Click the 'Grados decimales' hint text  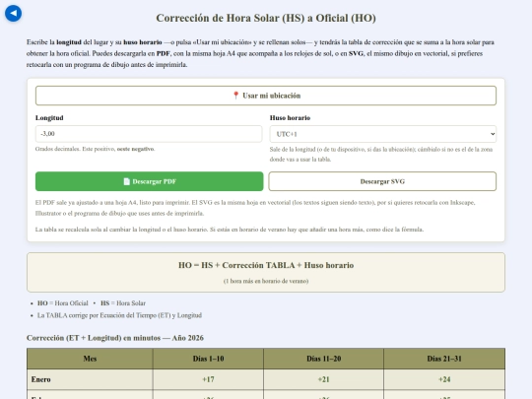tap(95, 149)
